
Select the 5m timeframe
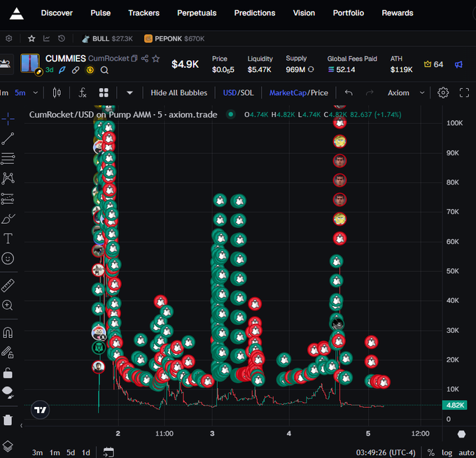[20, 93]
